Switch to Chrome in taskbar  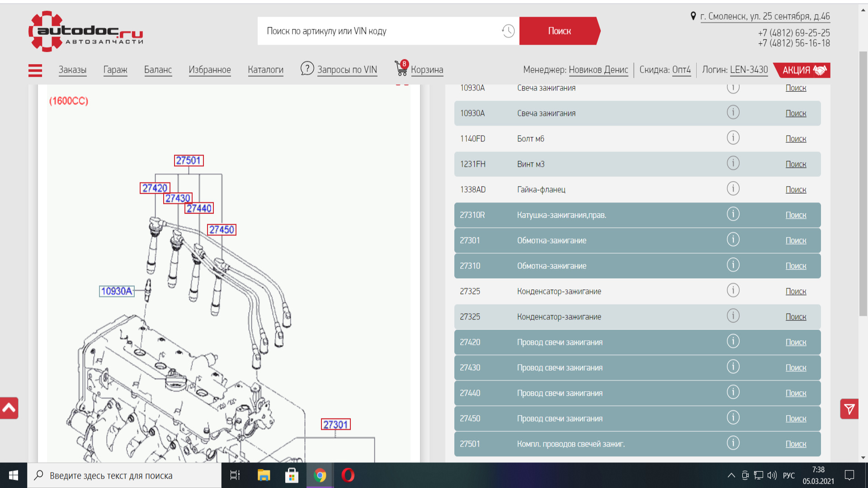click(x=320, y=475)
